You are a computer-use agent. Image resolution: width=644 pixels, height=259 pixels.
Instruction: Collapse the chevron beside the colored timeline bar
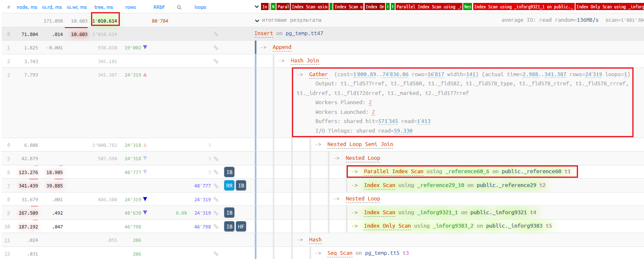[257, 7]
